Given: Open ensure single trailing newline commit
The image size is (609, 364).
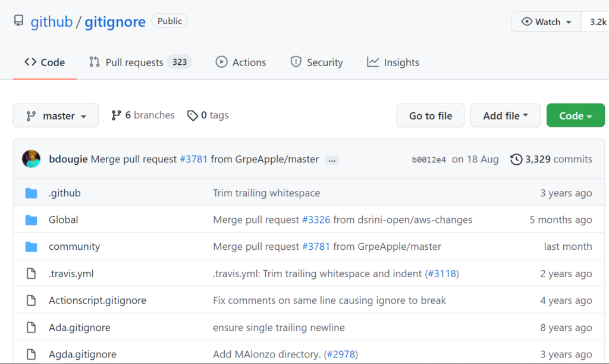Looking at the screenshot, I should pos(278,328).
